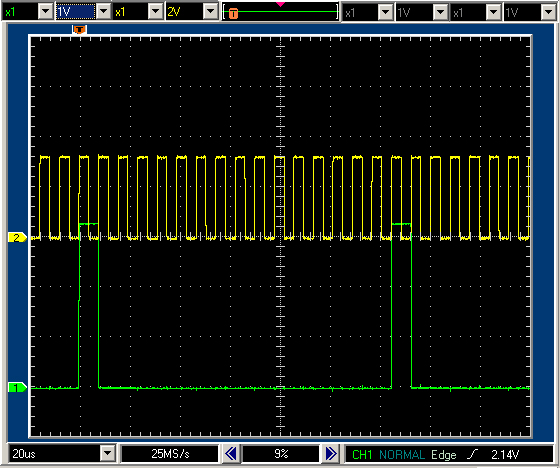Click the 9% trigger position field
560x468 pixels.
(281, 454)
